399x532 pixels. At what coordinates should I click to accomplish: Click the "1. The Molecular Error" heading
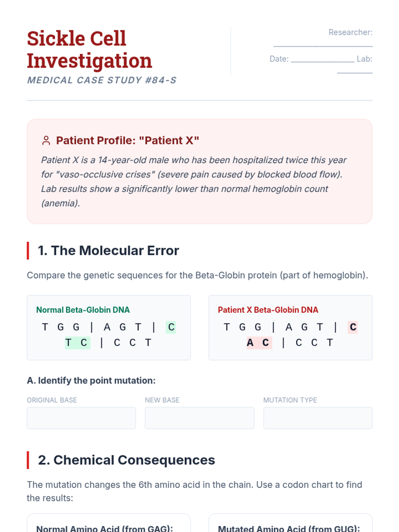(x=108, y=251)
